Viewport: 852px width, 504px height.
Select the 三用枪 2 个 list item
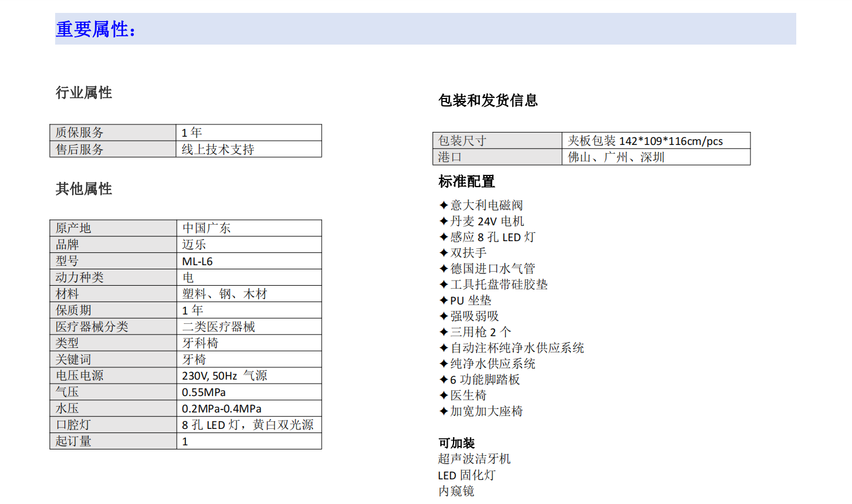(x=475, y=332)
